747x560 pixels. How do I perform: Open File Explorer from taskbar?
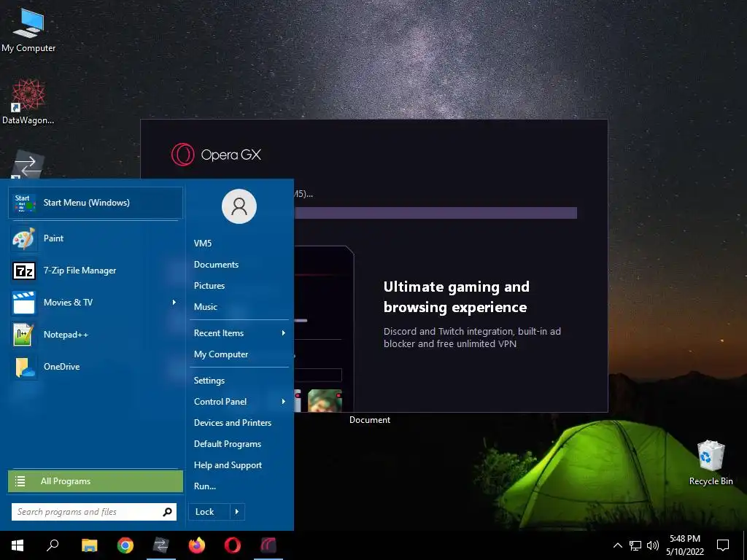89,545
